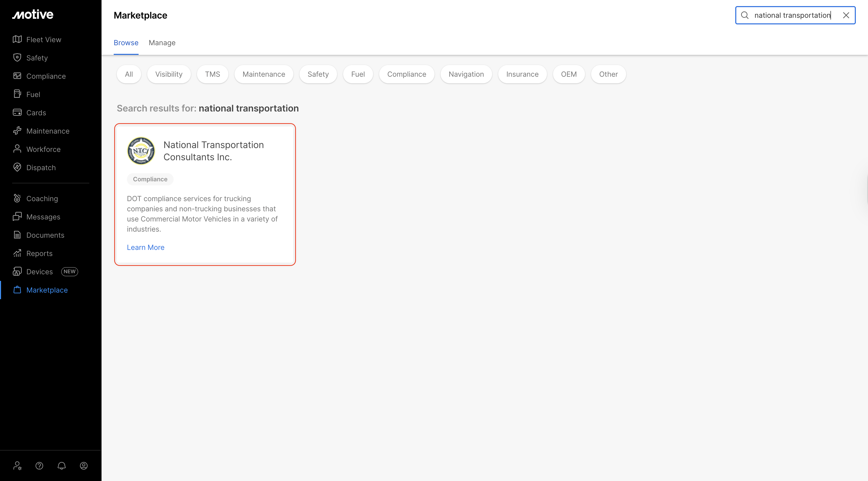This screenshot has height=481, width=868.
Task: Go to Compliance sidebar menu item
Action: [x=46, y=76]
